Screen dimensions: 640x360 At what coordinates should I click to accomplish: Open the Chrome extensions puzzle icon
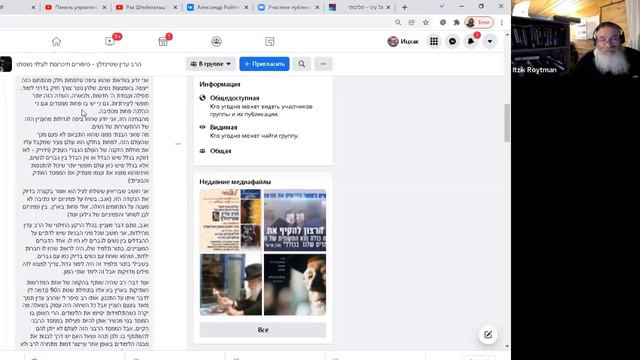point(456,22)
